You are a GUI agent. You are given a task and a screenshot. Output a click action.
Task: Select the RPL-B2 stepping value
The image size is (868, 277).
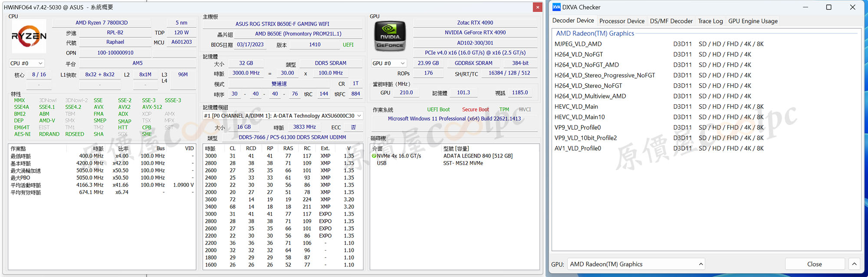tap(115, 33)
